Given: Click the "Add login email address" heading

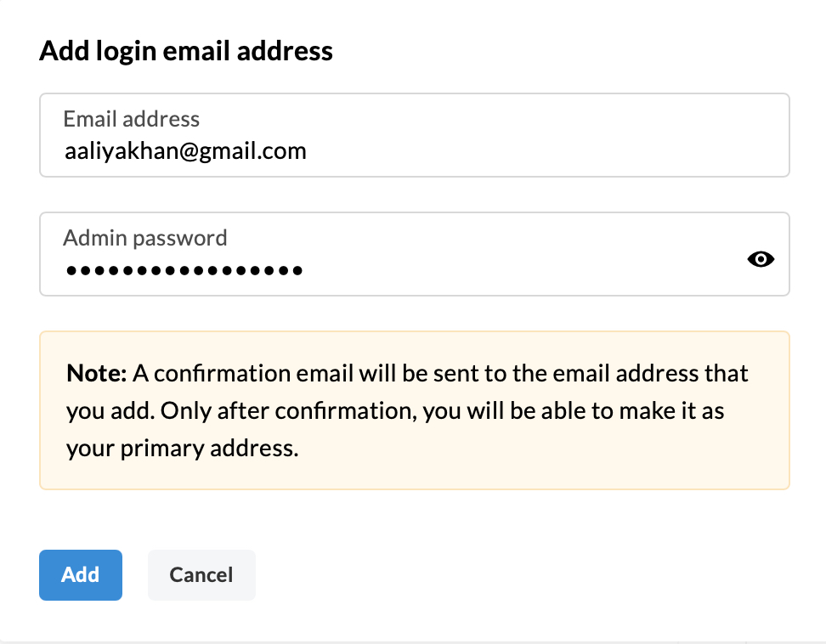Looking at the screenshot, I should (186, 52).
